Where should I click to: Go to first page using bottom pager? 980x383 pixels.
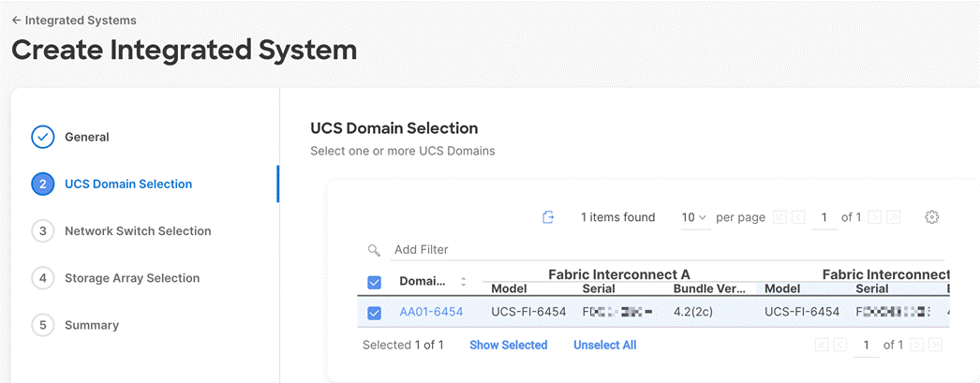[x=823, y=345]
